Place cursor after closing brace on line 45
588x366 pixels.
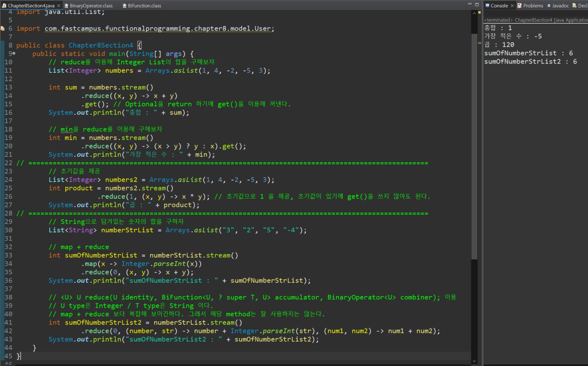[21, 356]
